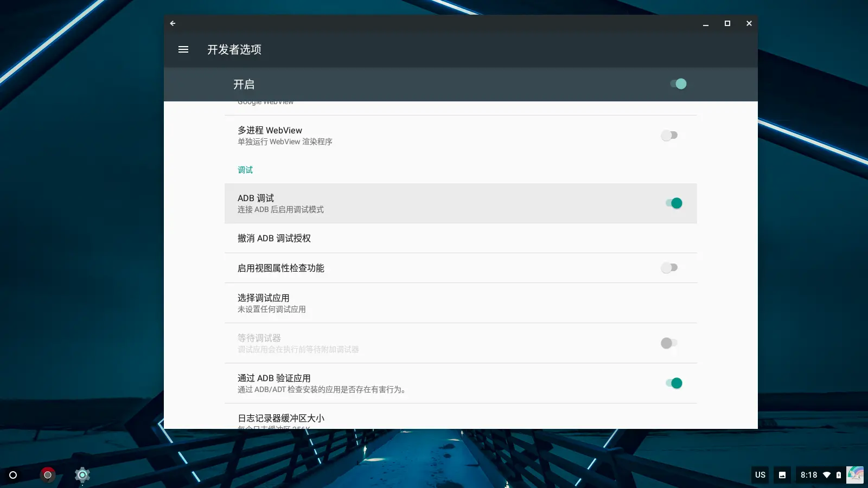This screenshot has height=488, width=868.
Task: Click the battery icon in the status tray
Action: point(838,474)
